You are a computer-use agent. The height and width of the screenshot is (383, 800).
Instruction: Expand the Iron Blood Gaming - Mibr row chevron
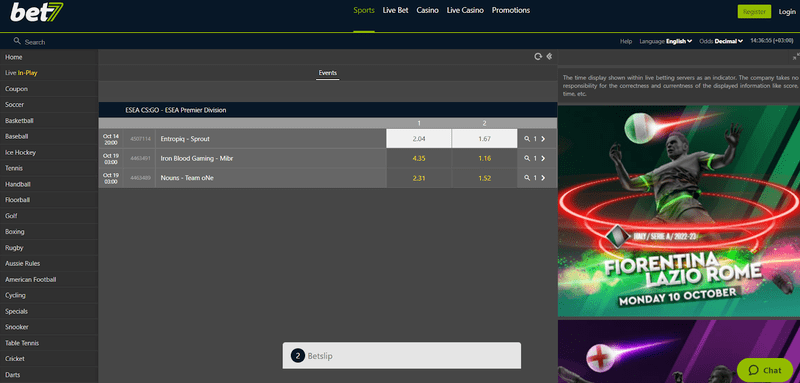[543, 159]
